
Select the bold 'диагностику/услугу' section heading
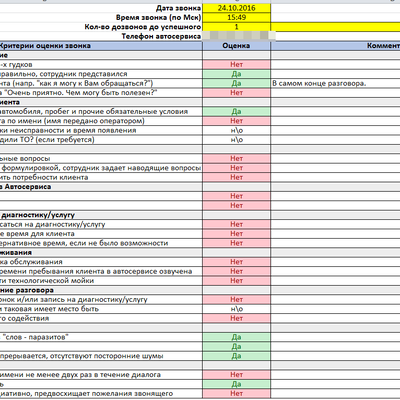click(101, 215)
